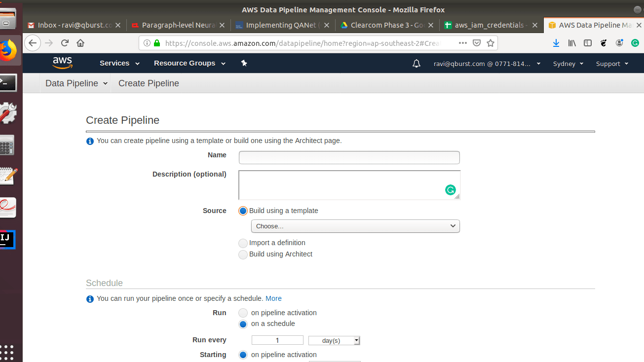Click into the Description text area
This screenshot has height=362, width=644.
point(349,185)
